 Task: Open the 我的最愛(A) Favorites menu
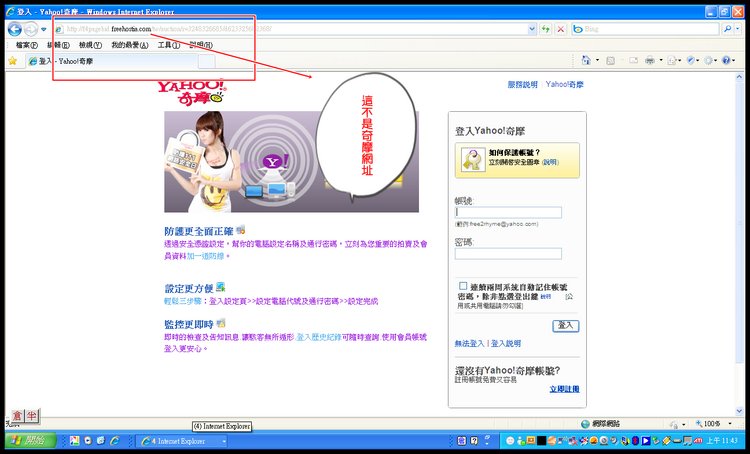(x=130, y=45)
